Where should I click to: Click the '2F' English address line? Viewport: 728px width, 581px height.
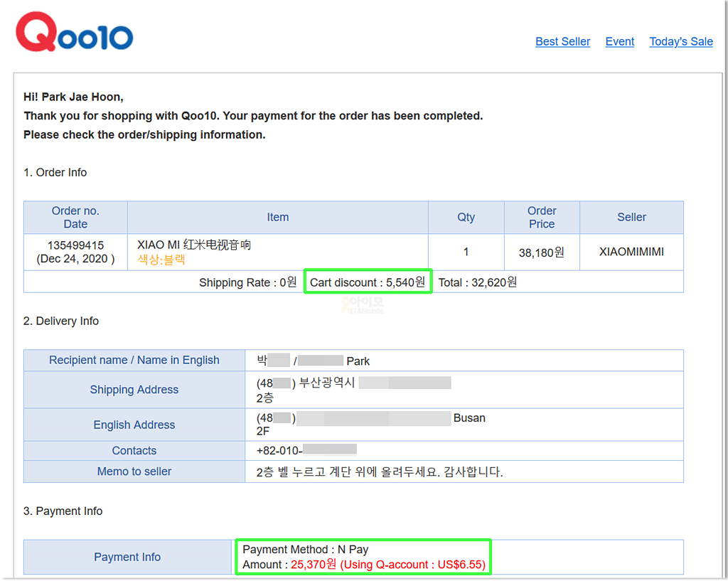[263, 432]
